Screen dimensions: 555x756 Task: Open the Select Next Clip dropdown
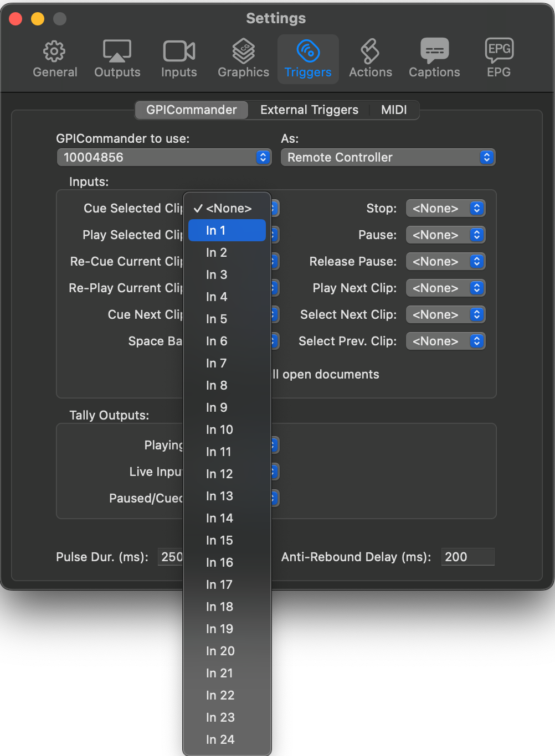pos(446,314)
